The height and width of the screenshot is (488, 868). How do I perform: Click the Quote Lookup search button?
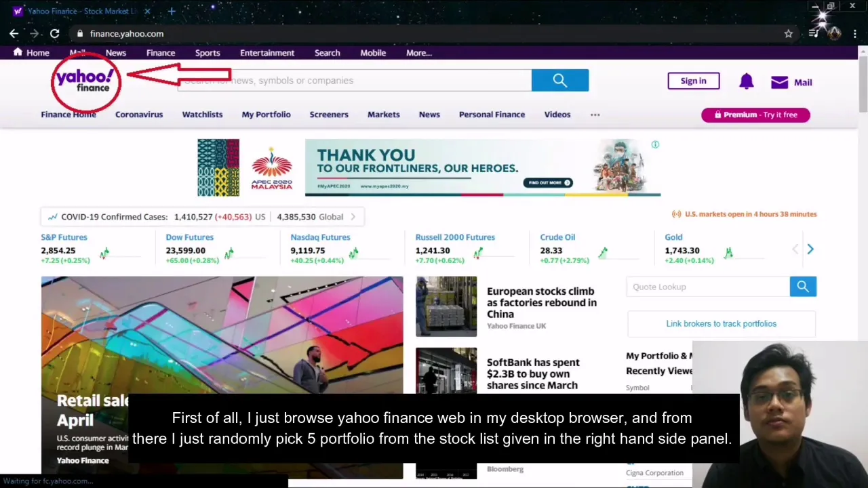[x=803, y=287]
